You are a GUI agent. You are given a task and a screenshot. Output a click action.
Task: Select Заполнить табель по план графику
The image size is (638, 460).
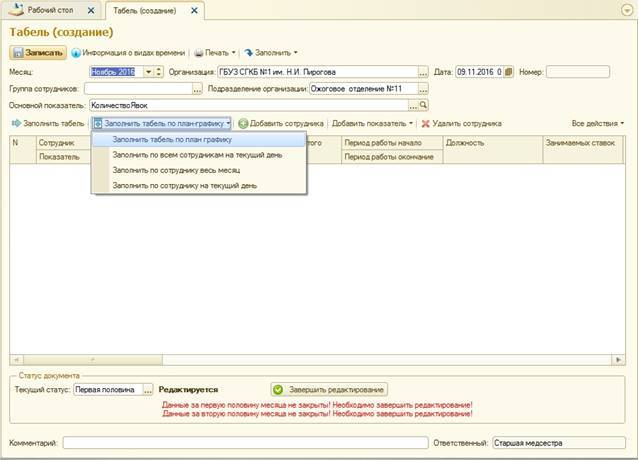pyautogui.click(x=172, y=140)
